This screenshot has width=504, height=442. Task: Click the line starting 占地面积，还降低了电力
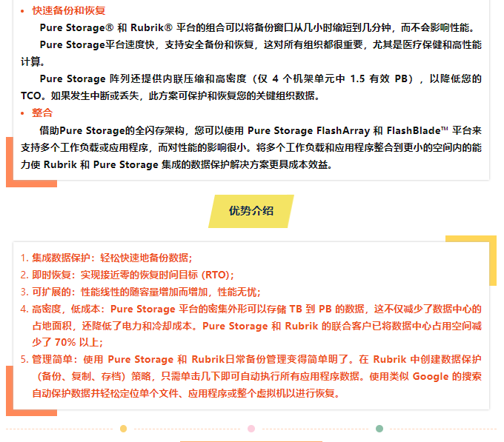coord(257,326)
